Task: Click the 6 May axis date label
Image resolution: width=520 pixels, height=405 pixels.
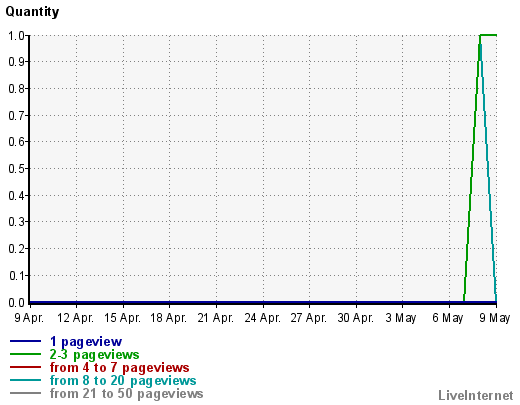Action: 448,318
